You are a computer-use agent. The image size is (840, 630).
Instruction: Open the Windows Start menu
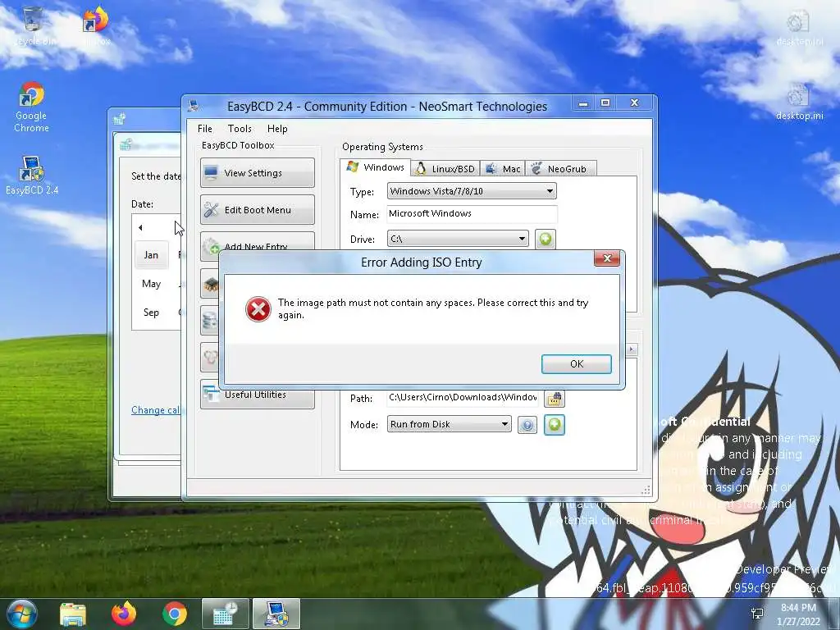[x=22, y=614]
